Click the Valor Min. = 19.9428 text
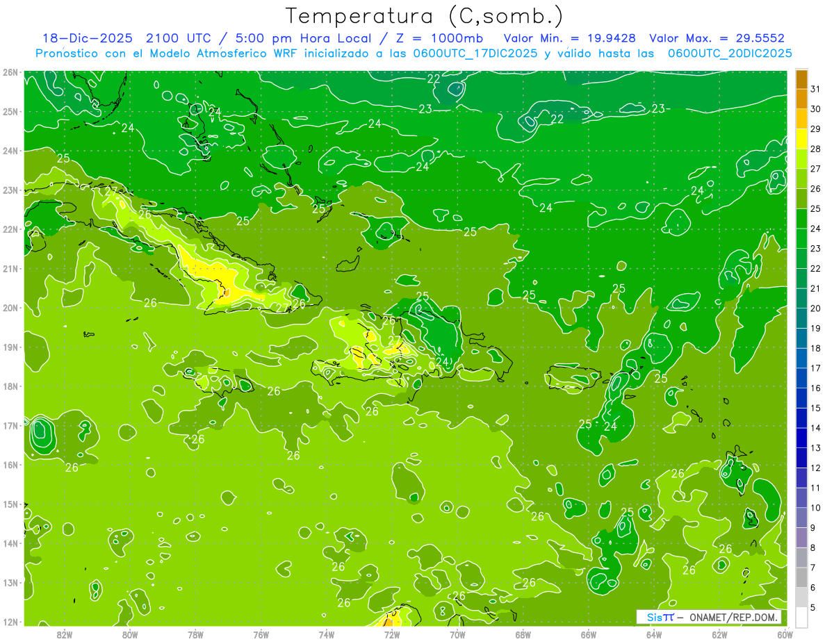Image resolution: width=834 pixels, height=644 pixels. click(x=569, y=39)
